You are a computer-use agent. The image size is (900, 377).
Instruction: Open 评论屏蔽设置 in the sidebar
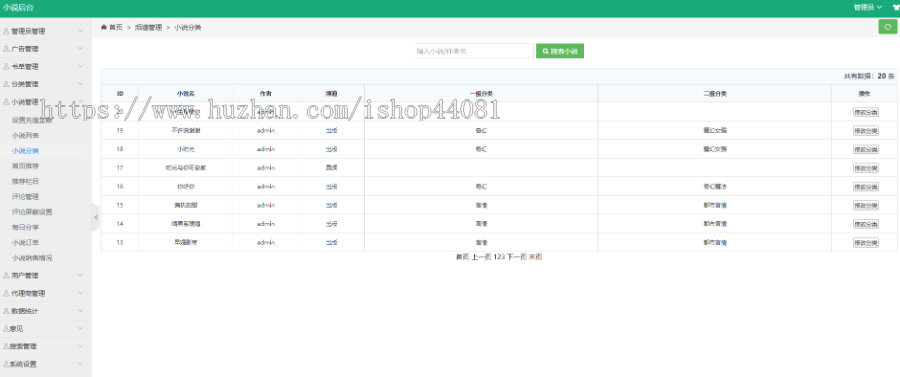click(x=32, y=212)
